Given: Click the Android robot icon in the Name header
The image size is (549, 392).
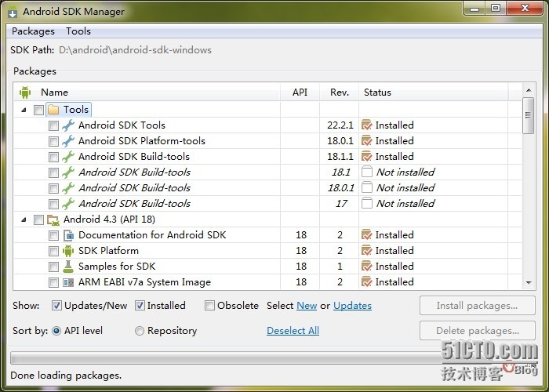Looking at the screenshot, I should pos(25,93).
